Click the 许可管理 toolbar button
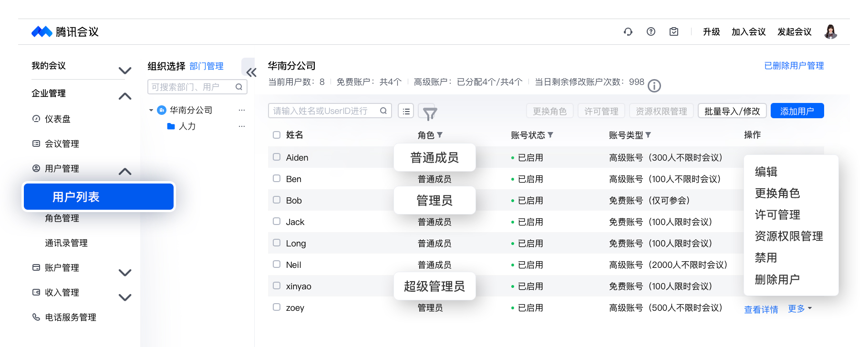Viewport: 868px width, 347px height. point(601,111)
